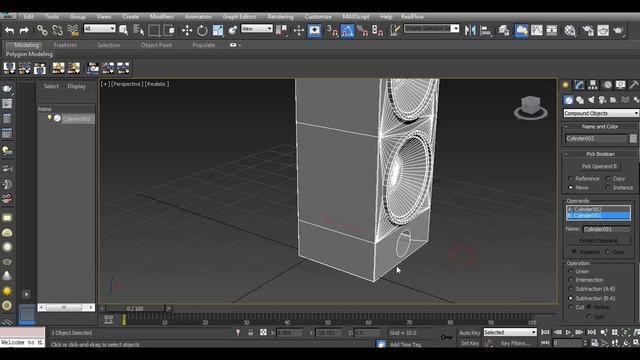Open the Rendering menu
640x360 pixels.
tap(280, 17)
